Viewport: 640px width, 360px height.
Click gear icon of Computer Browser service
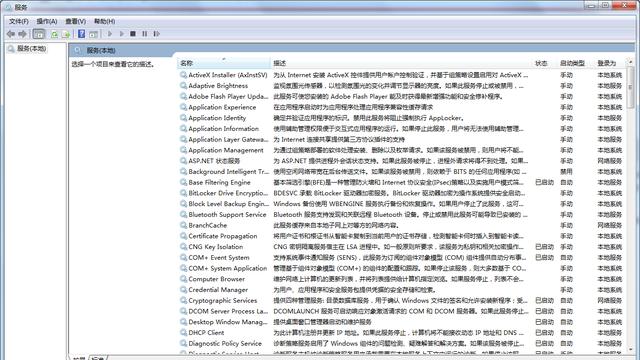184,279
